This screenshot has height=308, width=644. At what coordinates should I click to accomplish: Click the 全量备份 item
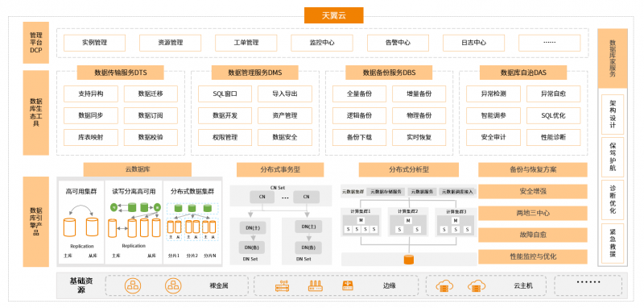tap(359, 94)
